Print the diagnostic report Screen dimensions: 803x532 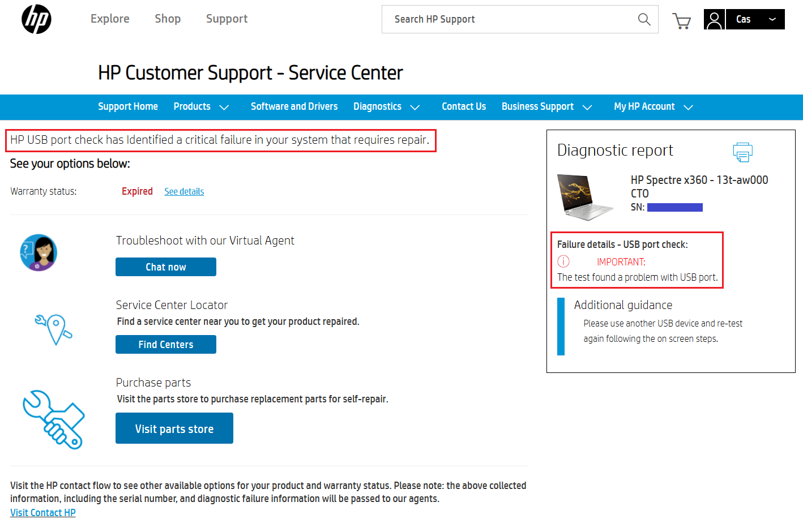[x=742, y=152]
